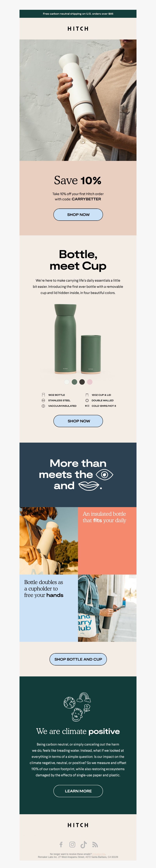
Task: Click the HITCH logo at top
Action: coord(78,29)
